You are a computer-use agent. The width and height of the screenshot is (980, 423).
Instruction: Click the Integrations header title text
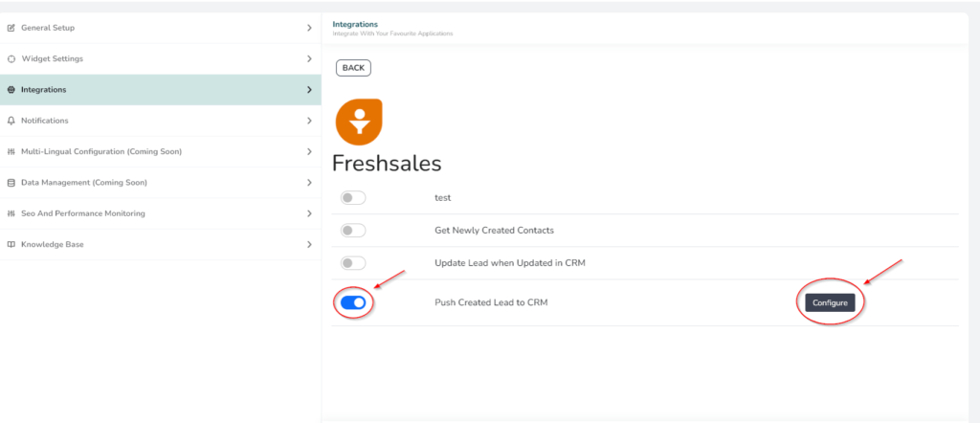click(355, 24)
